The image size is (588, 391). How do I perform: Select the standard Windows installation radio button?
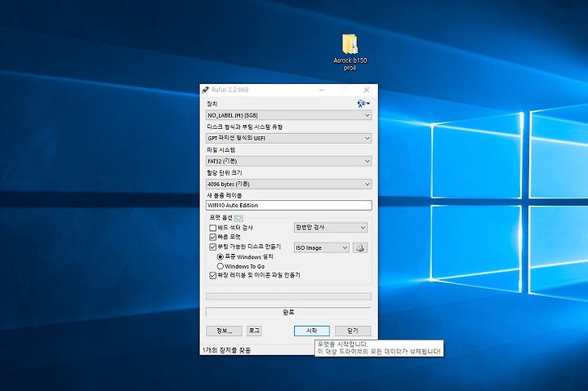tap(220, 257)
